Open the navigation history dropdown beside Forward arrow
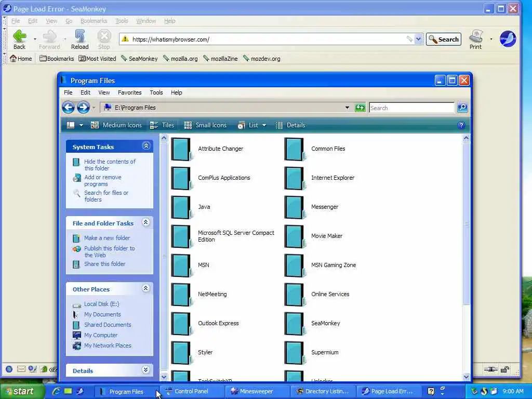 click(94, 108)
